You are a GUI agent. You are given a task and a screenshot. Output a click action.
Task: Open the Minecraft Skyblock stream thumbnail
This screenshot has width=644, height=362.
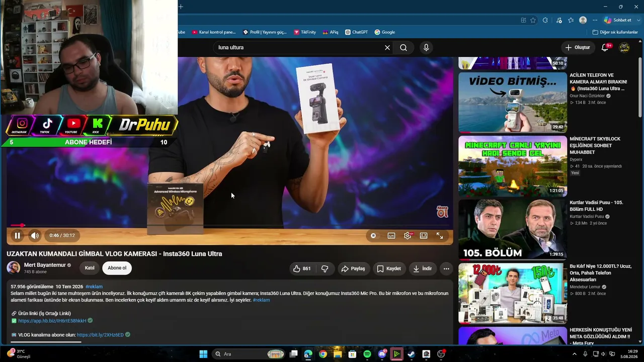click(513, 166)
